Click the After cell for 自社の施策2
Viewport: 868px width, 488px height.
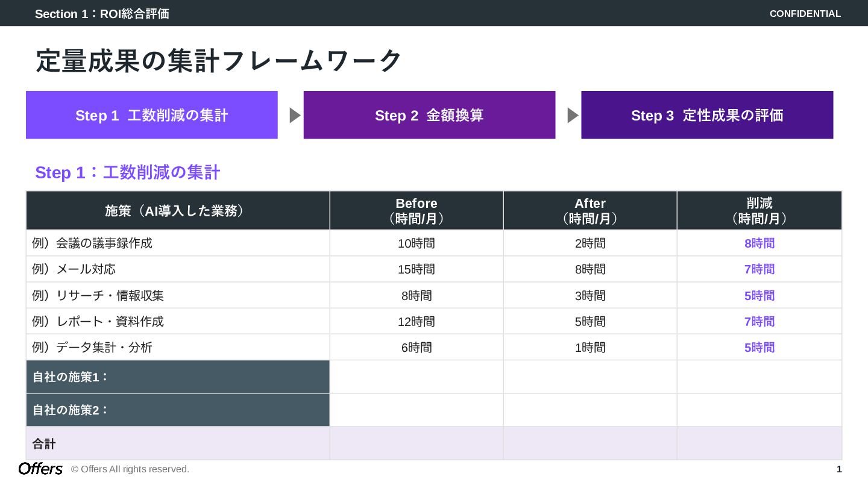pos(590,410)
